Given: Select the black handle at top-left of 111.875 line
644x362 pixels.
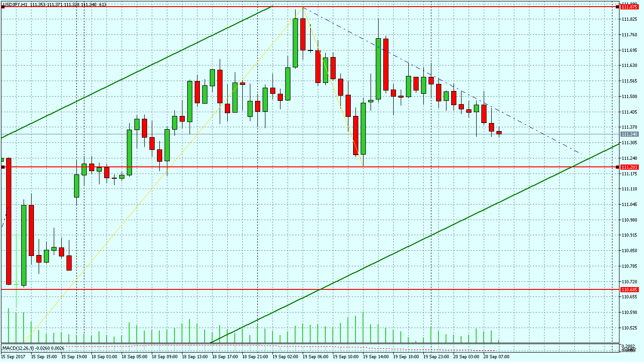Looking at the screenshot, I should (3, 7).
